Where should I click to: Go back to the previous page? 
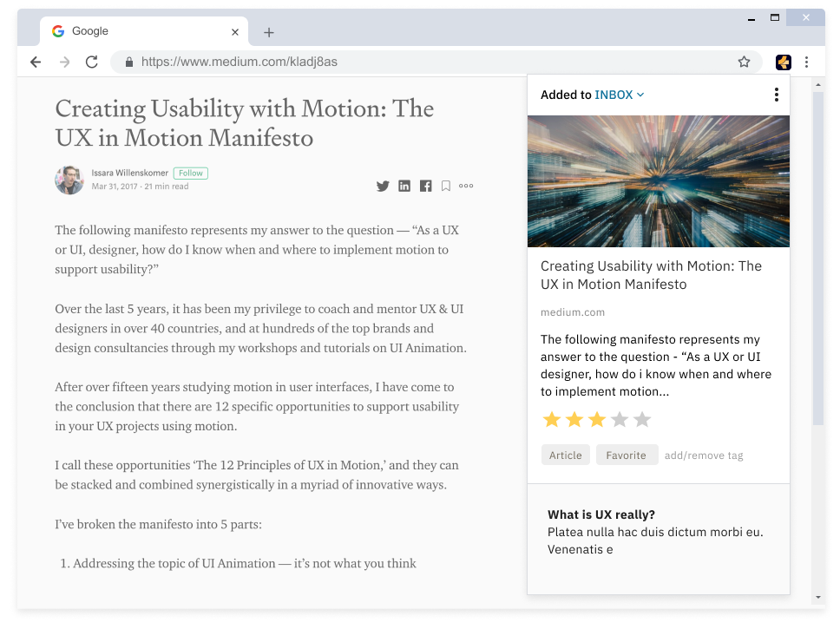[x=36, y=62]
